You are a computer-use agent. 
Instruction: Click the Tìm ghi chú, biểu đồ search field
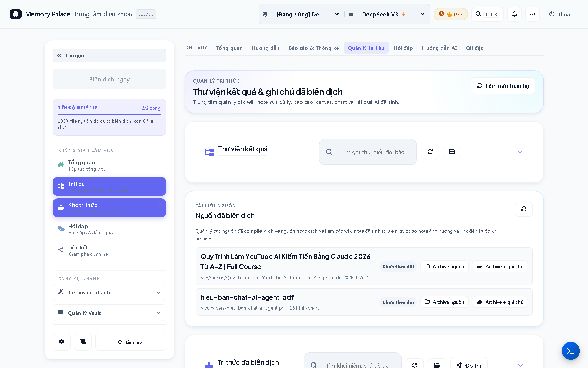pyautogui.click(x=368, y=152)
